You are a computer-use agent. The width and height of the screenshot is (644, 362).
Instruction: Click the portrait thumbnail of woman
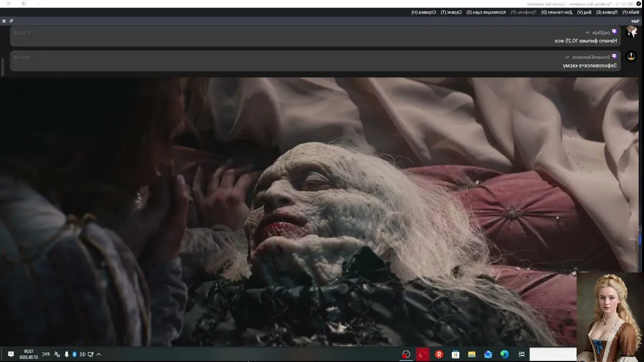coord(609,317)
